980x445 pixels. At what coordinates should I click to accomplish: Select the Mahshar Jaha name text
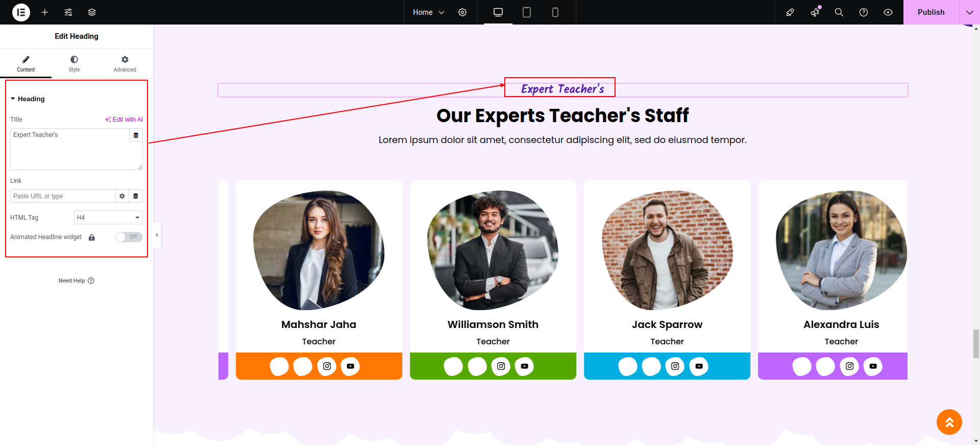[x=319, y=324]
